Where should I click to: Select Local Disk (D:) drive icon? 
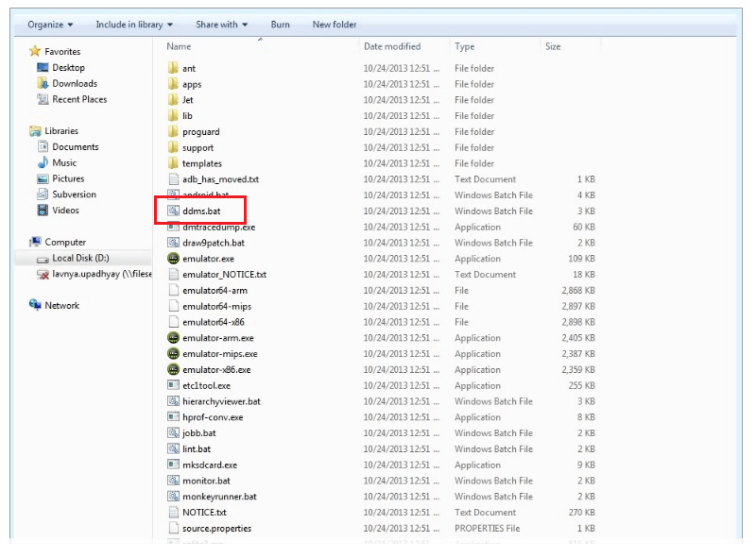tap(43, 260)
